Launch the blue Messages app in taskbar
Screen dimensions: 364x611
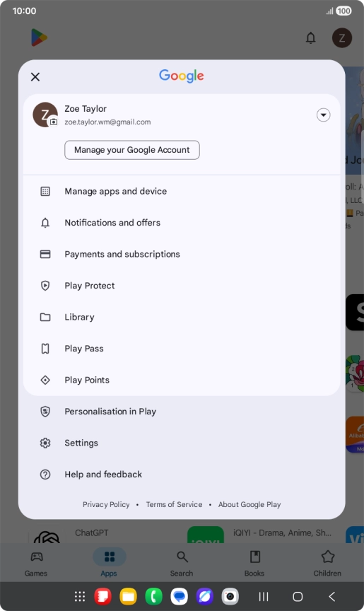(179, 596)
